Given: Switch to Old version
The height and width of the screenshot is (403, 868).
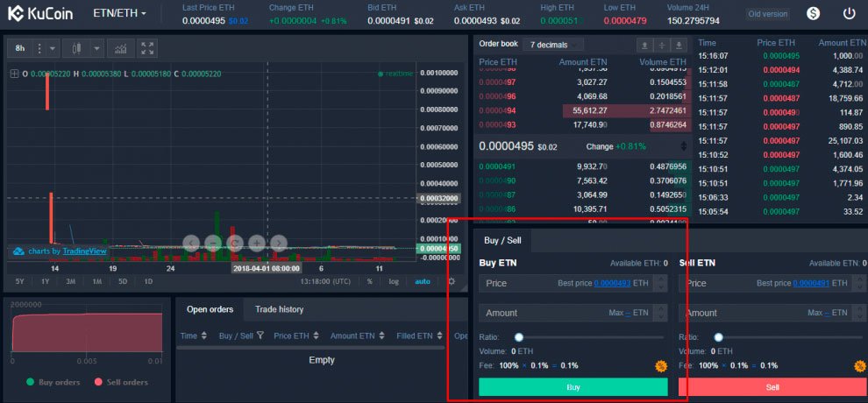Looking at the screenshot, I should click(767, 14).
